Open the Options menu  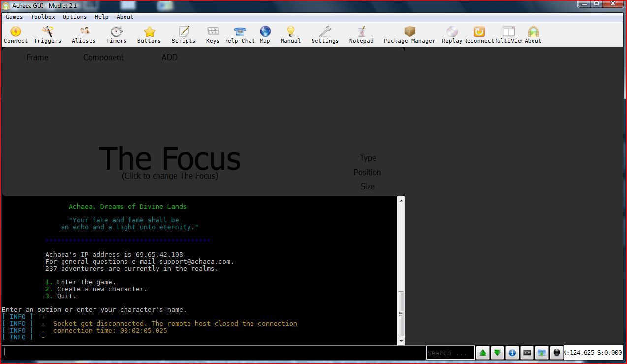pyautogui.click(x=75, y=17)
